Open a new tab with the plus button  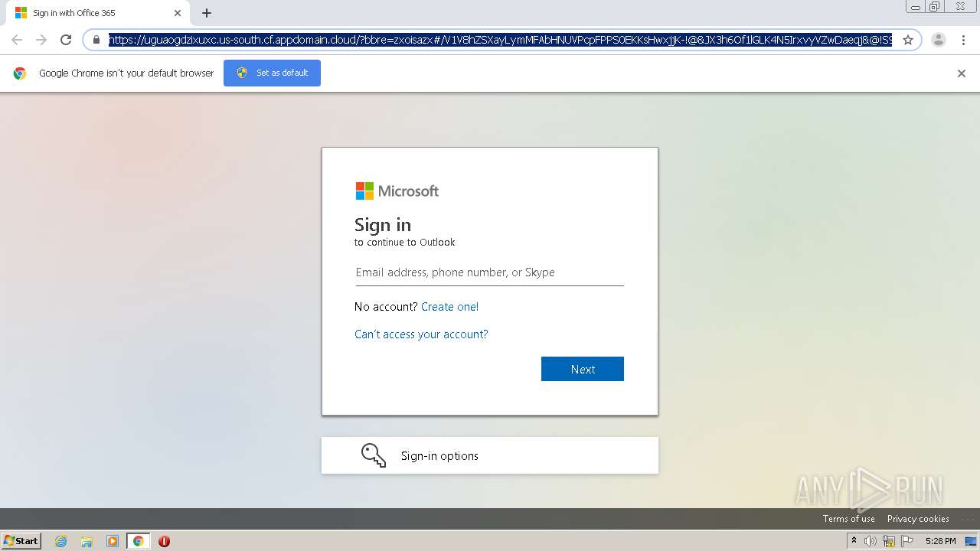[x=207, y=13]
